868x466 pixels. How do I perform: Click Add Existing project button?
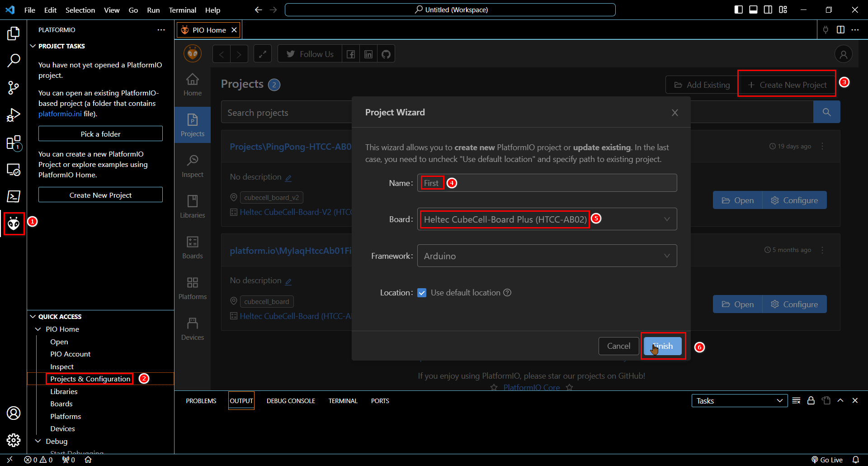click(702, 85)
